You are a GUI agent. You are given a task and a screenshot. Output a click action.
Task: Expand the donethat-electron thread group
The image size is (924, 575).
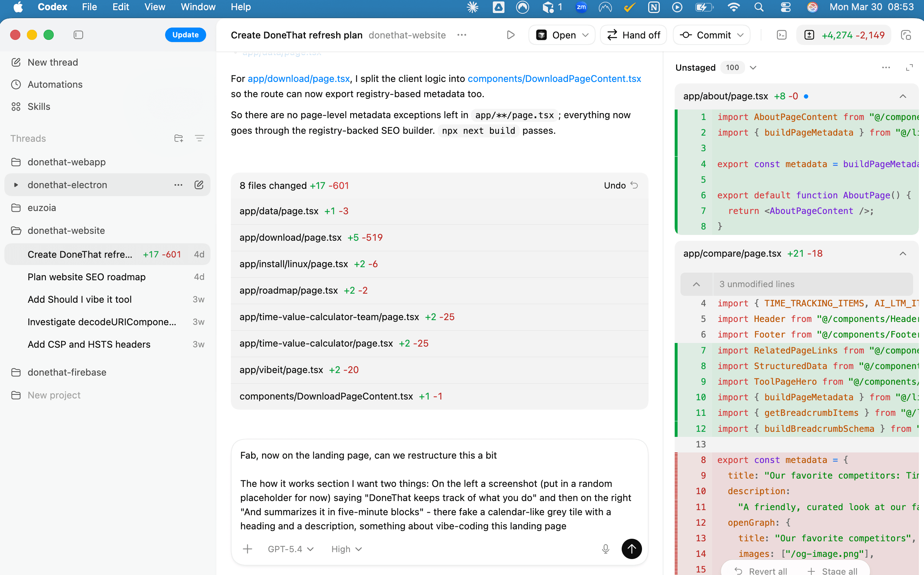(x=16, y=185)
